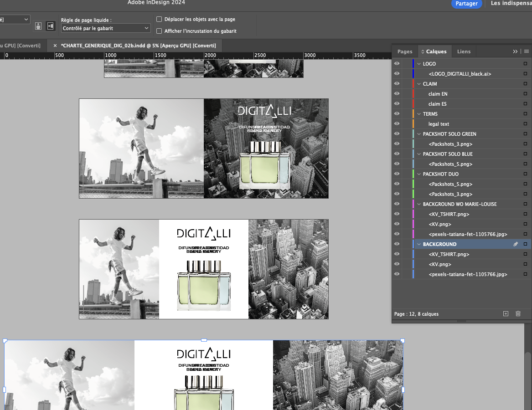The height and width of the screenshot is (410, 532).
Task: Click the pen icon on BACKGROUND layer
Action: click(516, 244)
